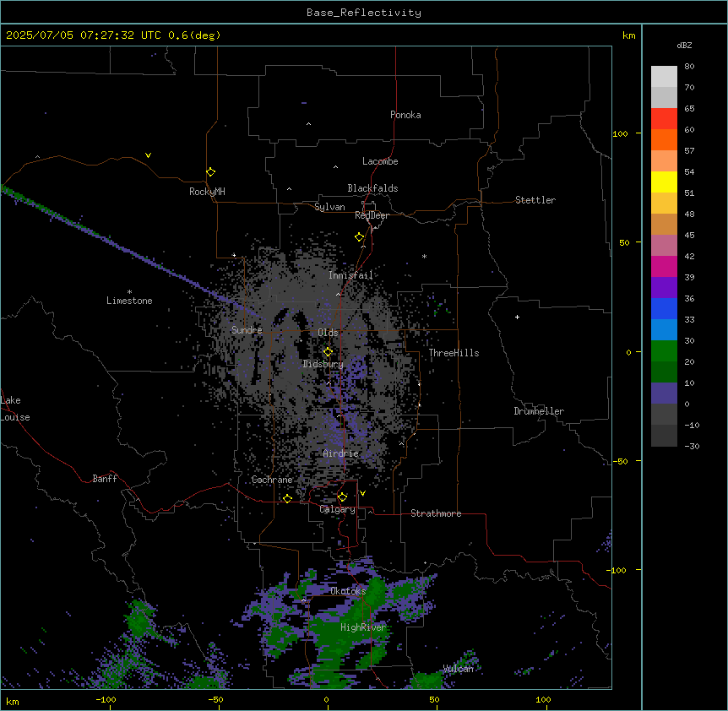Click the RockyMH label
This screenshot has height=711, width=728.
click(207, 192)
